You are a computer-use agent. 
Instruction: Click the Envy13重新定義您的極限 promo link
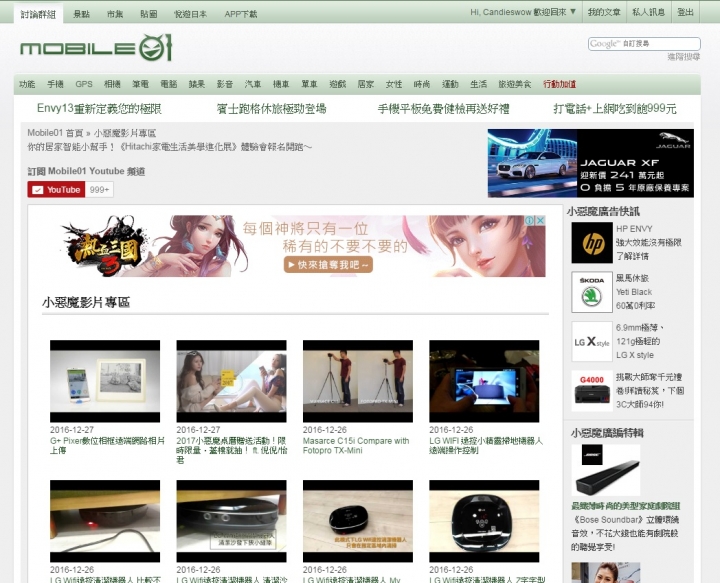(x=99, y=109)
